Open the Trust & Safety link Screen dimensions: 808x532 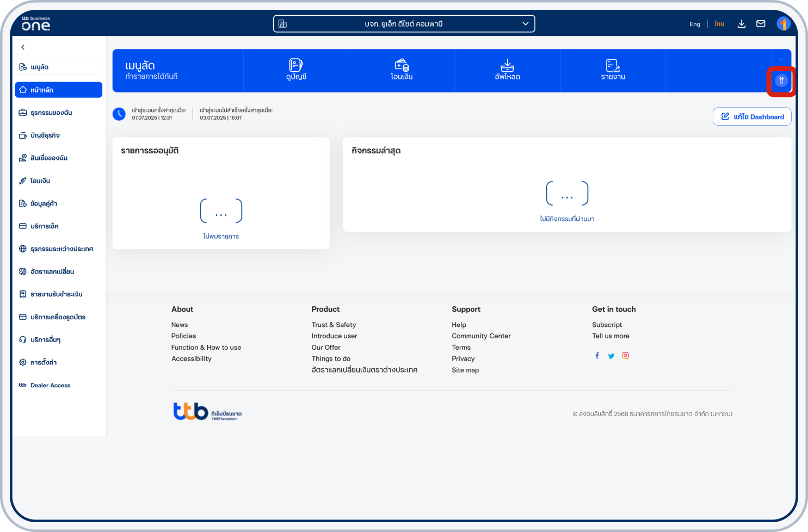coord(334,325)
